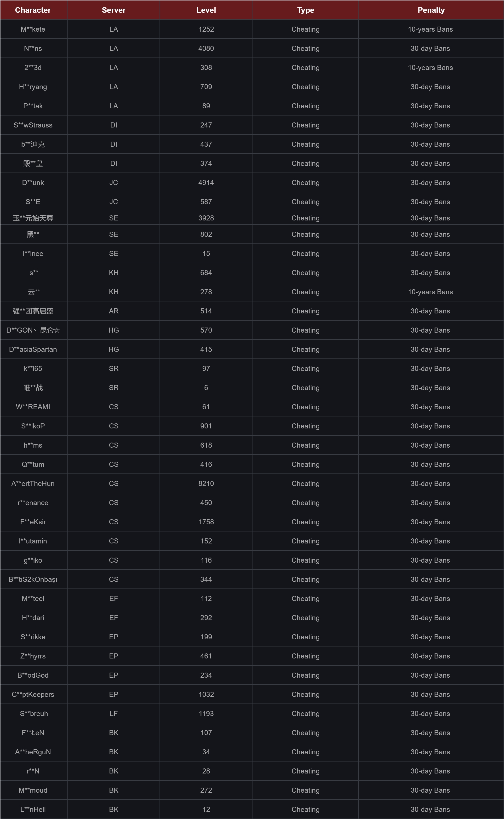504x819 pixels.
Task: Click the LF server cell
Action: 114,713
